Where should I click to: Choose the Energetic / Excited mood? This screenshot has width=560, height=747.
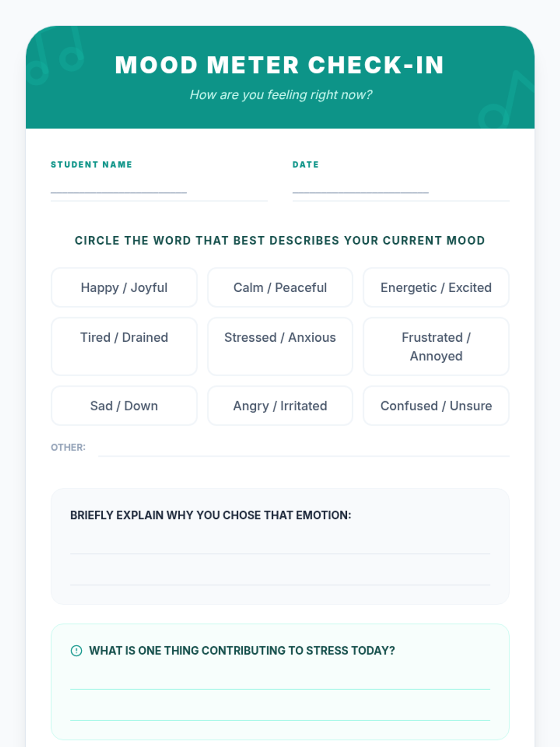click(x=436, y=288)
